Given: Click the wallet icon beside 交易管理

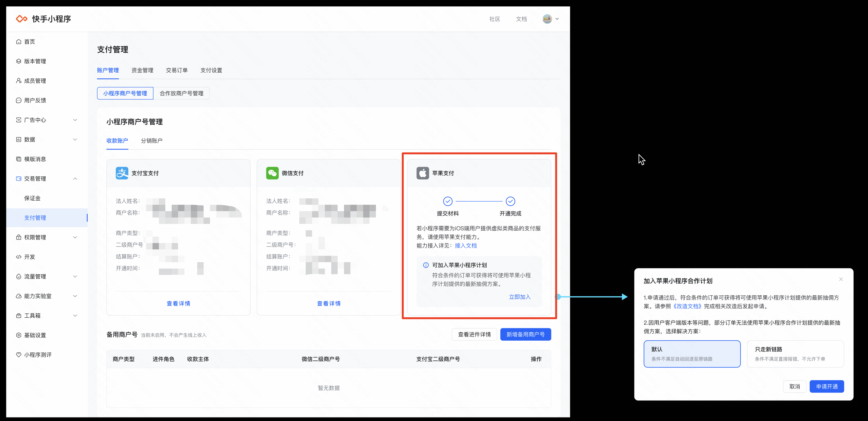Looking at the screenshot, I should [x=19, y=179].
